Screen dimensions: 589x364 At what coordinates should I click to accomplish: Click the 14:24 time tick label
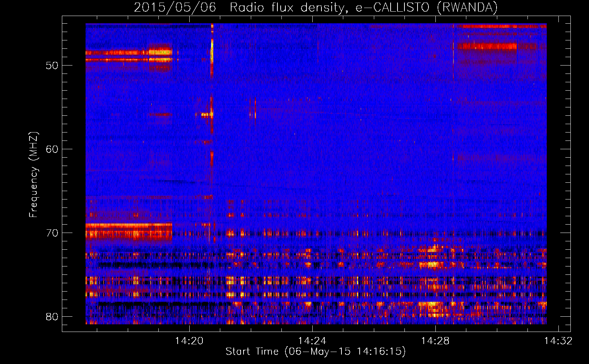(312, 341)
